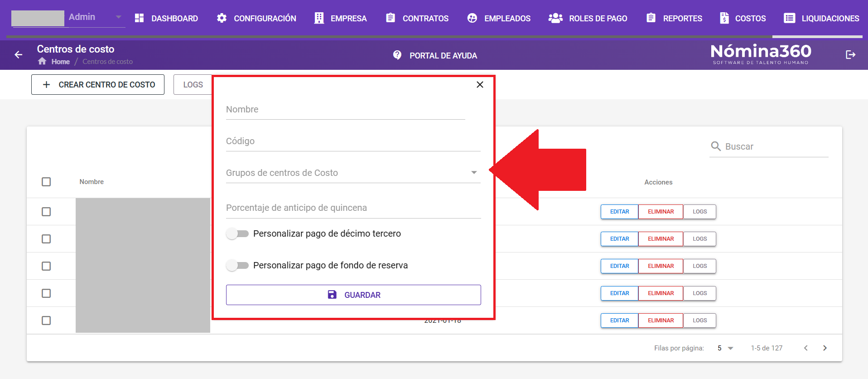Check the third row checkbox
This screenshot has height=379, width=868.
click(46, 266)
